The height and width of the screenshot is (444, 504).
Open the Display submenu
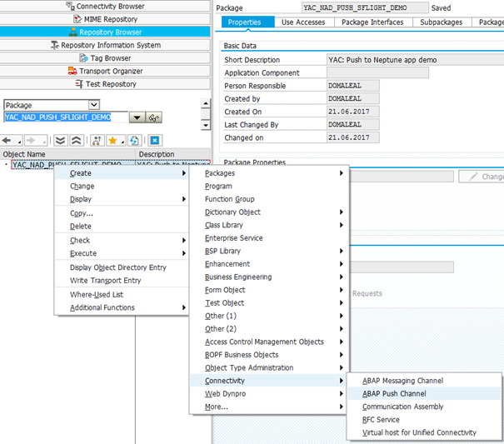click(x=122, y=199)
